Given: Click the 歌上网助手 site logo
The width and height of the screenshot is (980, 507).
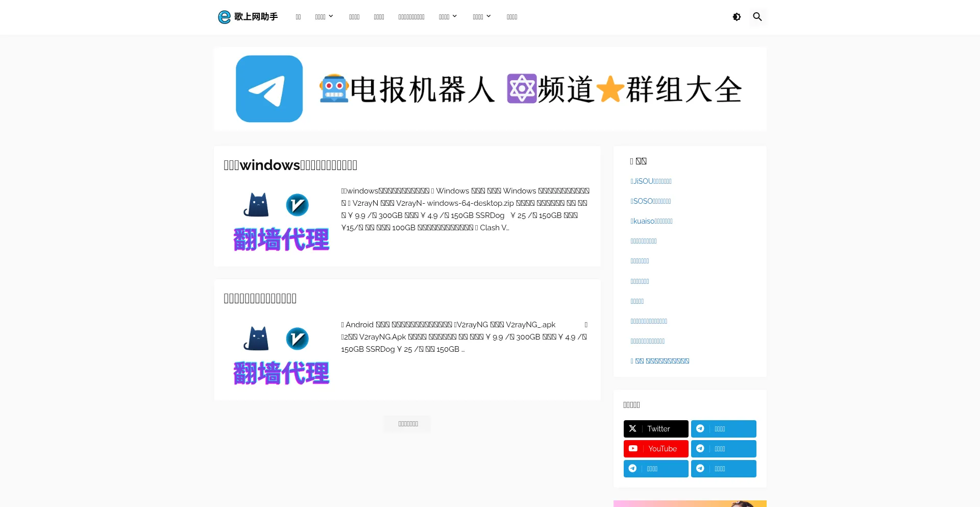Looking at the screenshot, I should point(248,17).
